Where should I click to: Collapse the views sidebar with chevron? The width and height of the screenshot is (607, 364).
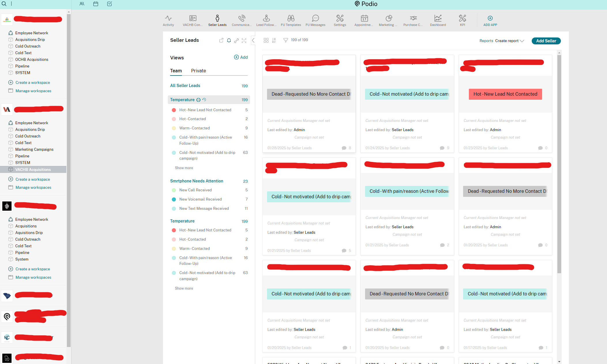coord(253,40)
